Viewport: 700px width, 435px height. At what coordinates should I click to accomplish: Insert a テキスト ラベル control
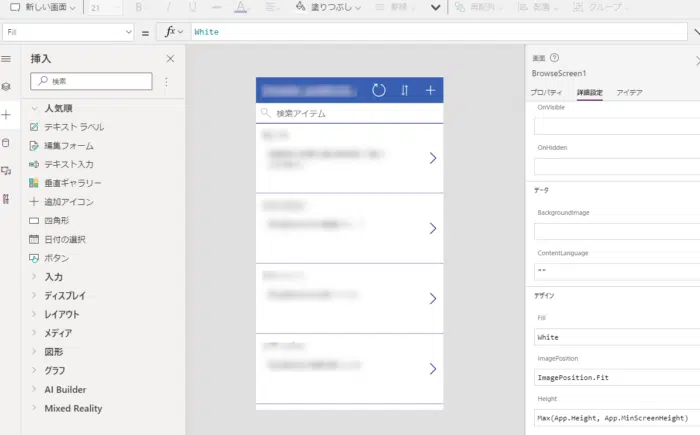73,127
